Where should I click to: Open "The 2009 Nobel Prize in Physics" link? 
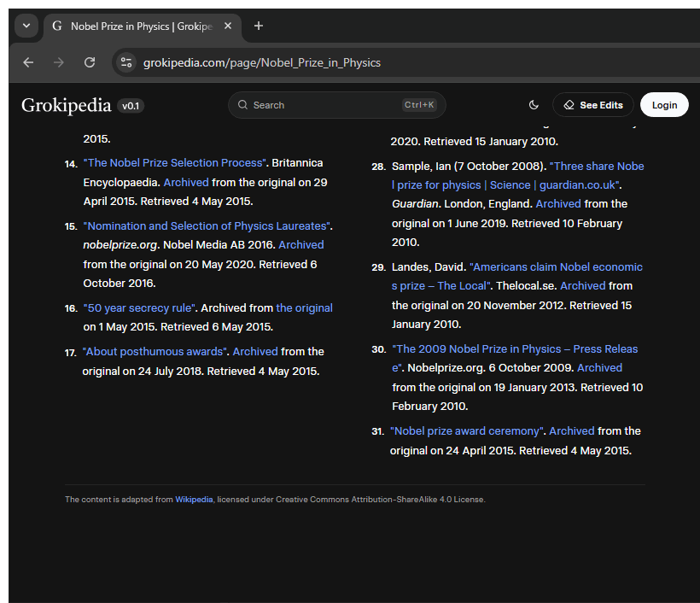pyautogui.click(x=515, y=358)
